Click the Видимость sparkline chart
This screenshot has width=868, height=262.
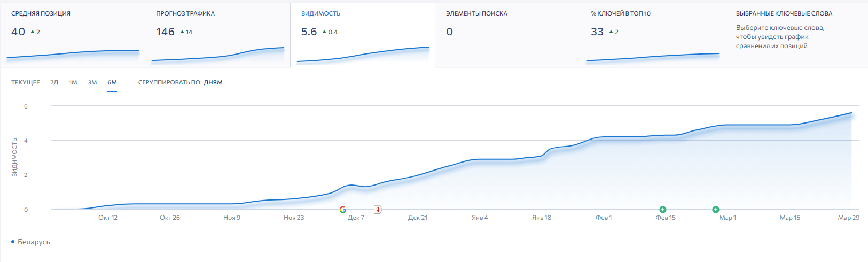pyautogui.click(x=363, y=55)
